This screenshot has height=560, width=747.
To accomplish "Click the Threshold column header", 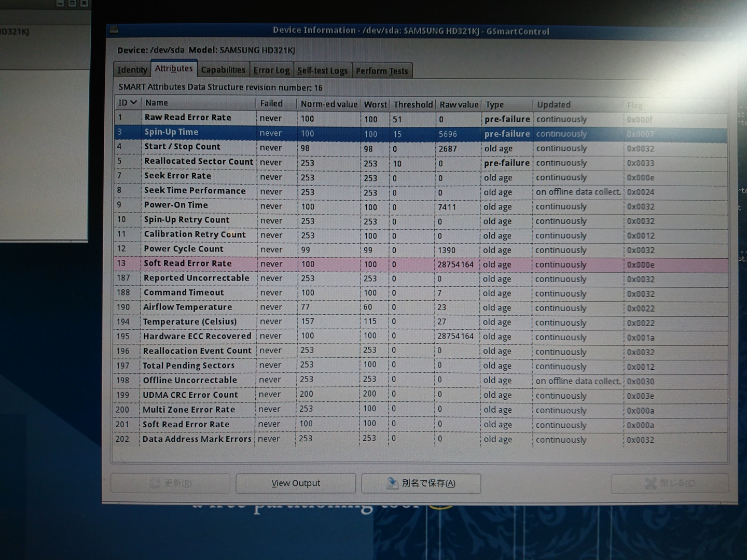I will point(412,104).
